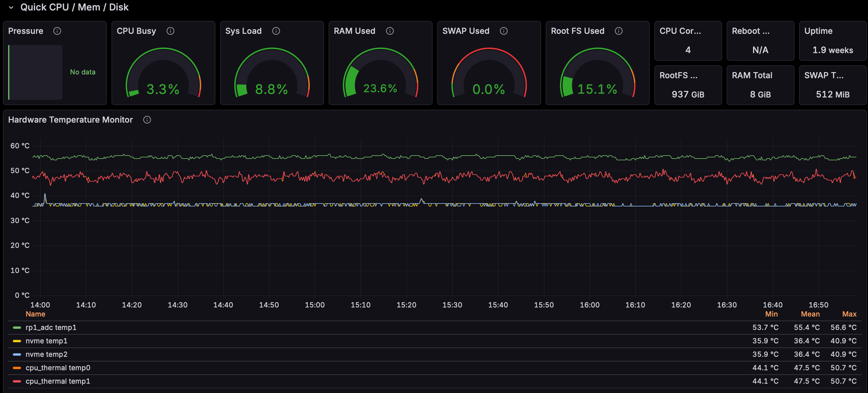Viewport: 868px width, 393px height.
Task: Click the Pressure panel info icon
Action: (57, 31)
